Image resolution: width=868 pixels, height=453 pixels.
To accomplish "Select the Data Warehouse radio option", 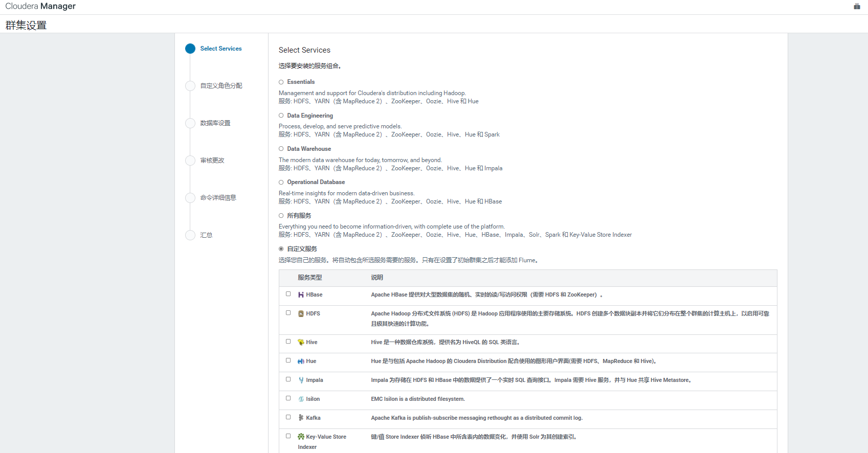I will tap(281, 149).
